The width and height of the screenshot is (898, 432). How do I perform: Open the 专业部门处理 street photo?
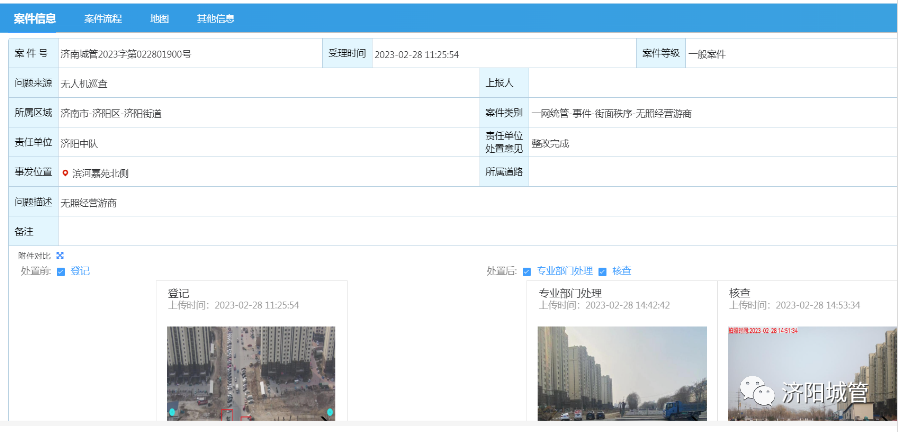(622, 372)
